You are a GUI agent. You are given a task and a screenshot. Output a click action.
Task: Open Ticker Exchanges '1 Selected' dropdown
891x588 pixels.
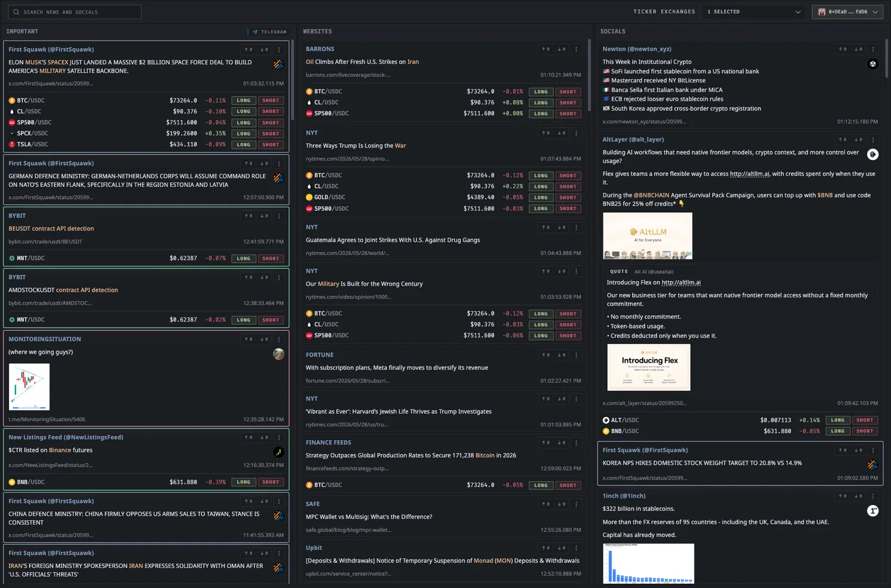[754, 12]
